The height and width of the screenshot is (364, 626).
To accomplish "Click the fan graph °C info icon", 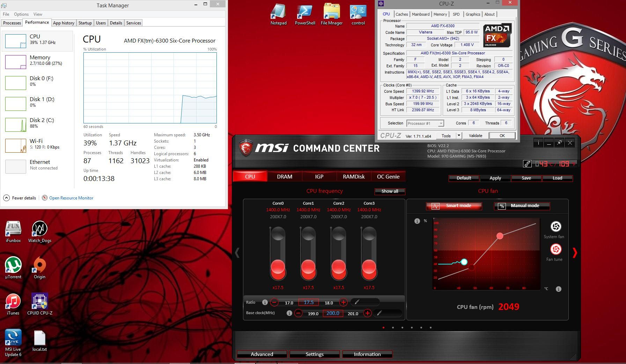I will click(559, 289).
